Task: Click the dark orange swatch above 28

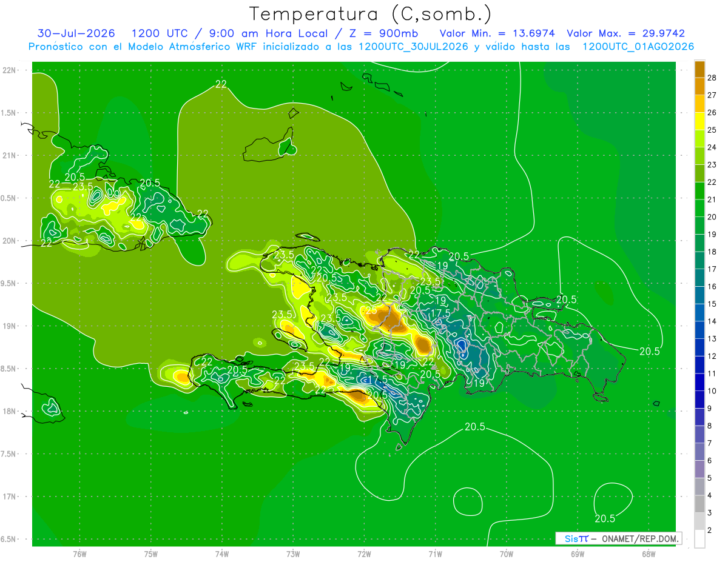Action: 699,69
